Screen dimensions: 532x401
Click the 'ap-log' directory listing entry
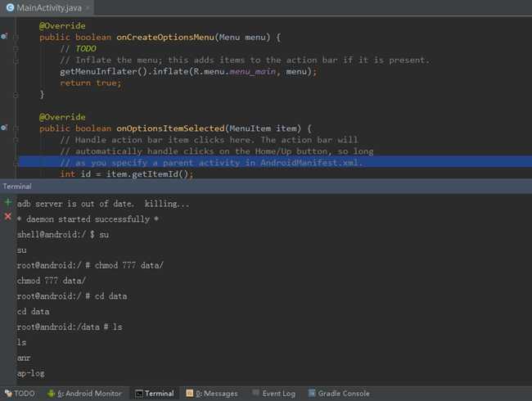[31, 373]
